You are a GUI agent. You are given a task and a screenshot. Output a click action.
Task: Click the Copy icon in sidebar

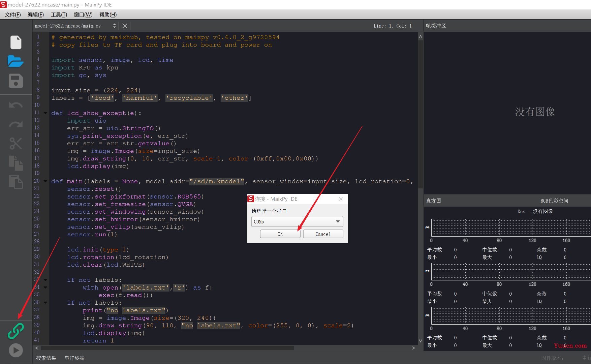[15, 163]
